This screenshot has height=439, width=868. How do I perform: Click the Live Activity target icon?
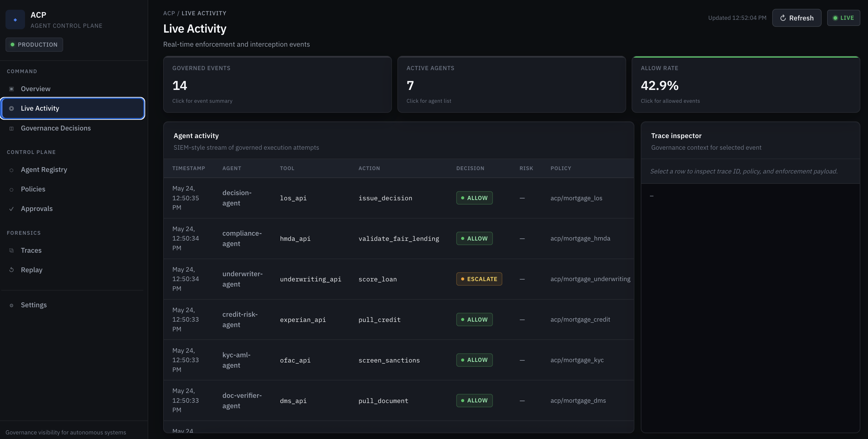click(x=12, y=109)
